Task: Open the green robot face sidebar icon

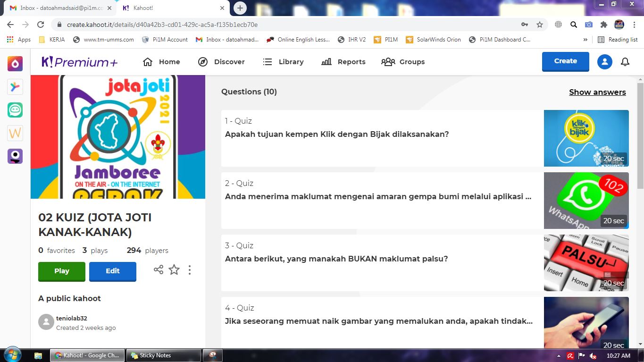Action: 15,110
